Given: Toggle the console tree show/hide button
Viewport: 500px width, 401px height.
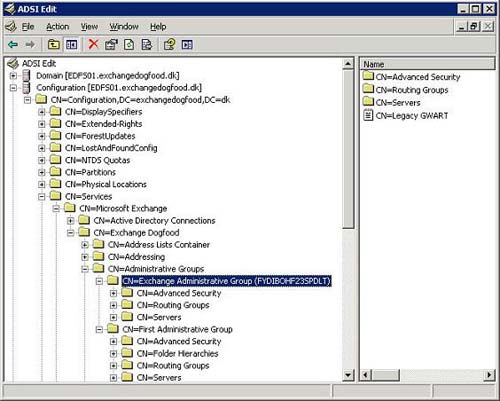Looking at the screenshot, I should [x=71, y=45].
